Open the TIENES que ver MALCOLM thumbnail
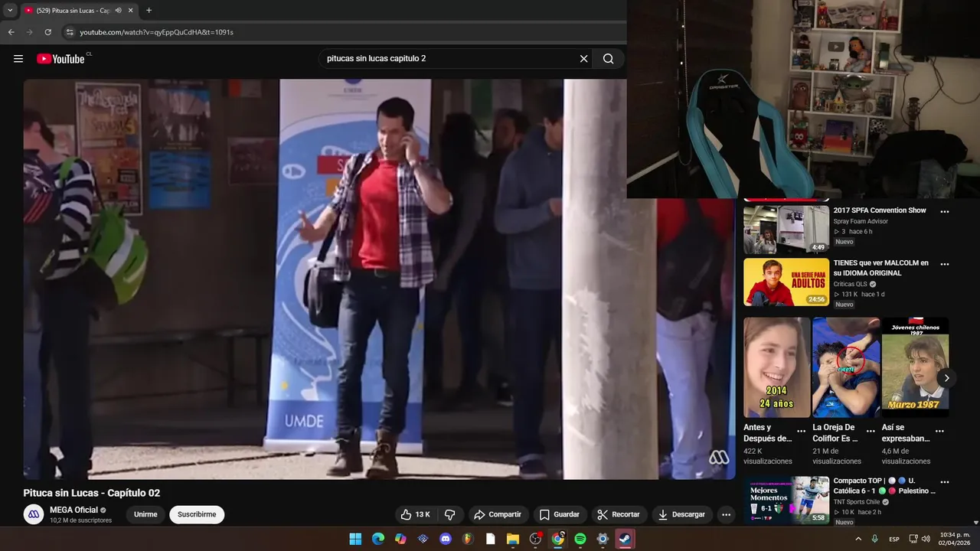 [786, 282]
